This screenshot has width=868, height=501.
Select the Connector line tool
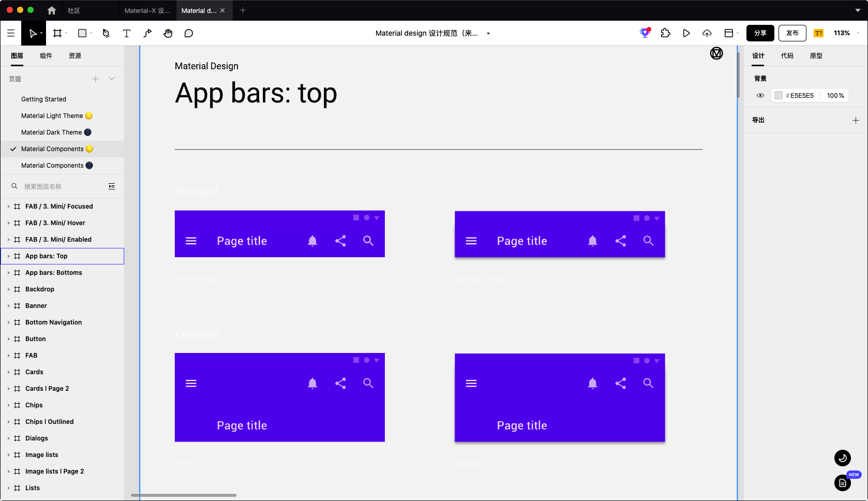point(147,33)
